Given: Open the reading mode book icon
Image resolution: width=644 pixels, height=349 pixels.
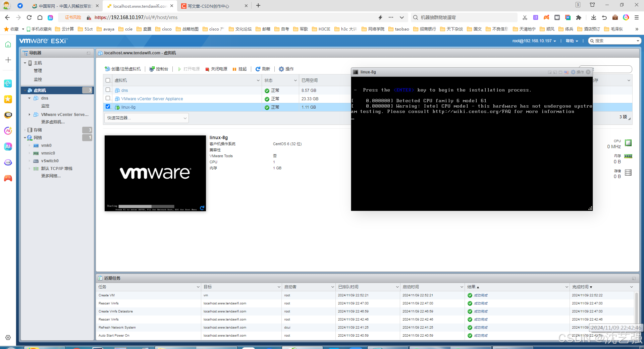Looking at the screenshot, I should (557, 17).
